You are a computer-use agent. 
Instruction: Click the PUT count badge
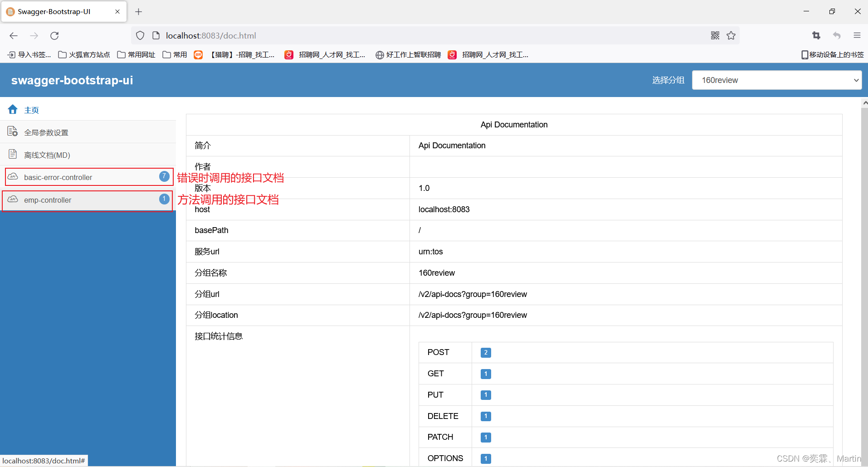pos(486,395)
